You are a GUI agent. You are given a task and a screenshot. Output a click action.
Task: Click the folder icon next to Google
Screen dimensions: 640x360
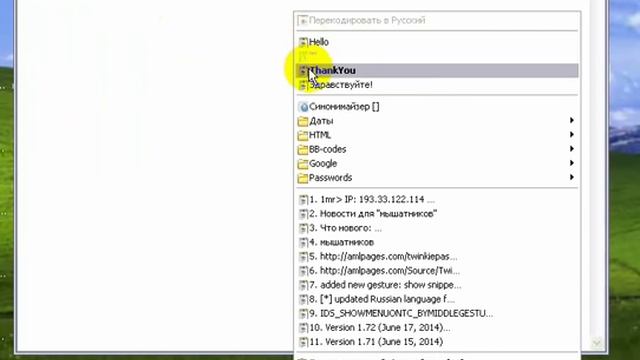(303, 164)
